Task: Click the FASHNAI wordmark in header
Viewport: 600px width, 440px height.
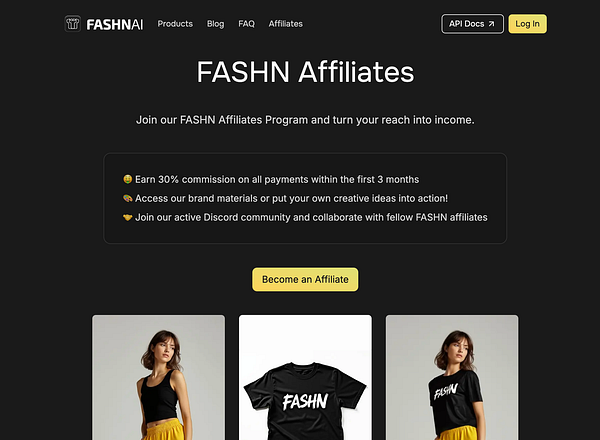Action: 115,24
